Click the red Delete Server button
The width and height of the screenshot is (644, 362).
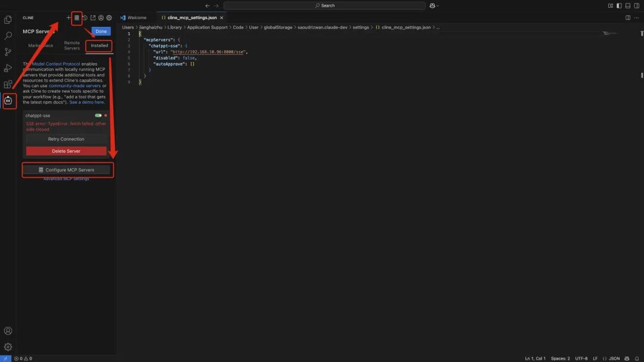(66, 151)
